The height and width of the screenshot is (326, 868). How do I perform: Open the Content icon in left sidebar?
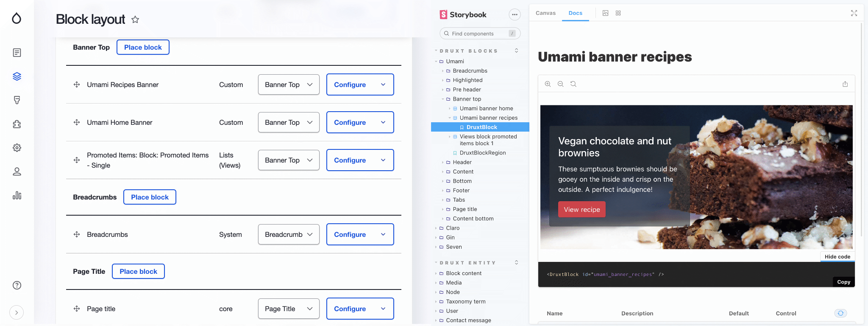pos(17,53)
